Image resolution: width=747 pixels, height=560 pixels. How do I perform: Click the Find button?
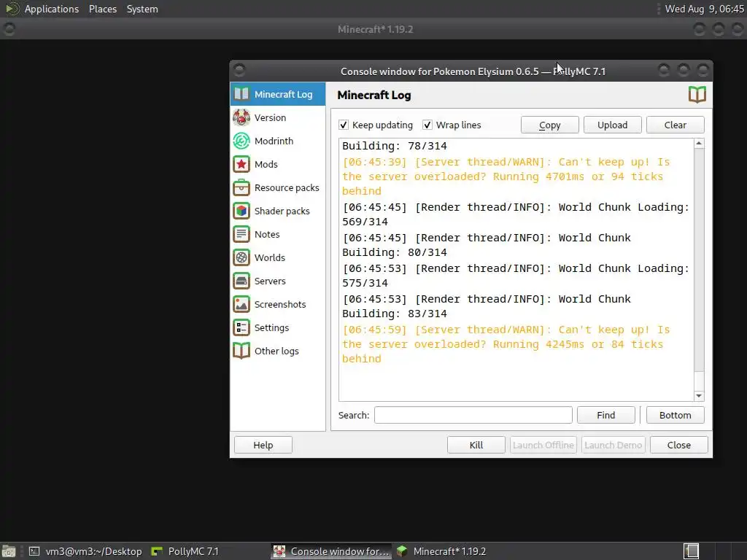click(x=606, y=415)
